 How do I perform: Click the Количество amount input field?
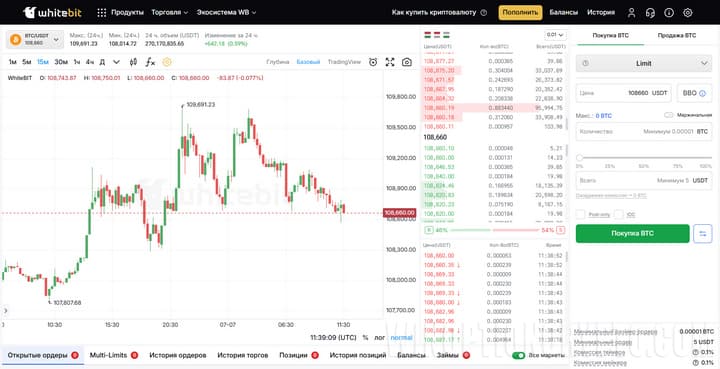point(644,132)
